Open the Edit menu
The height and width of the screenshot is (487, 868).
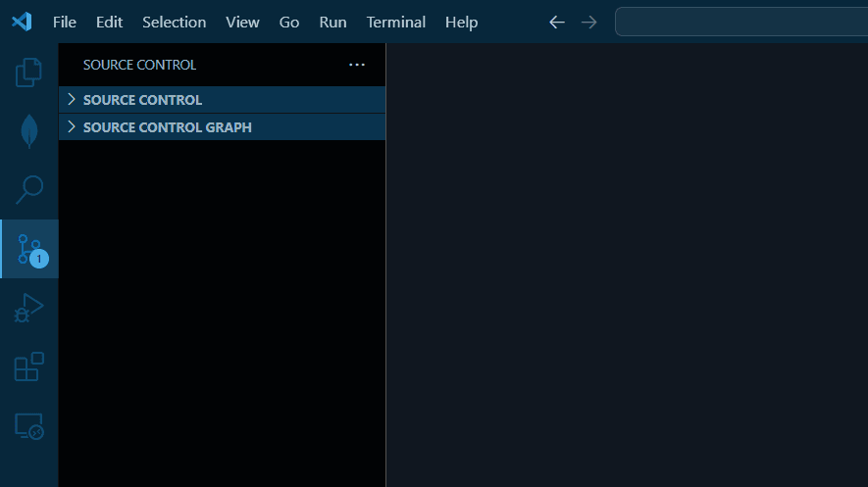coord(109,23)
